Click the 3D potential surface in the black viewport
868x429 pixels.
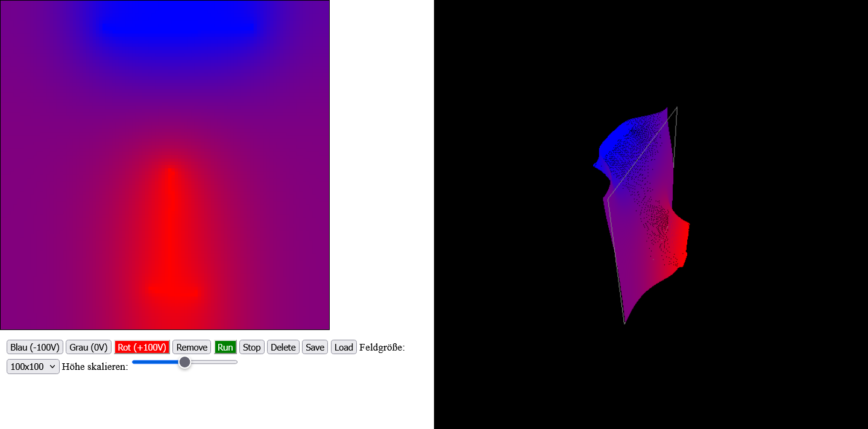645,211
